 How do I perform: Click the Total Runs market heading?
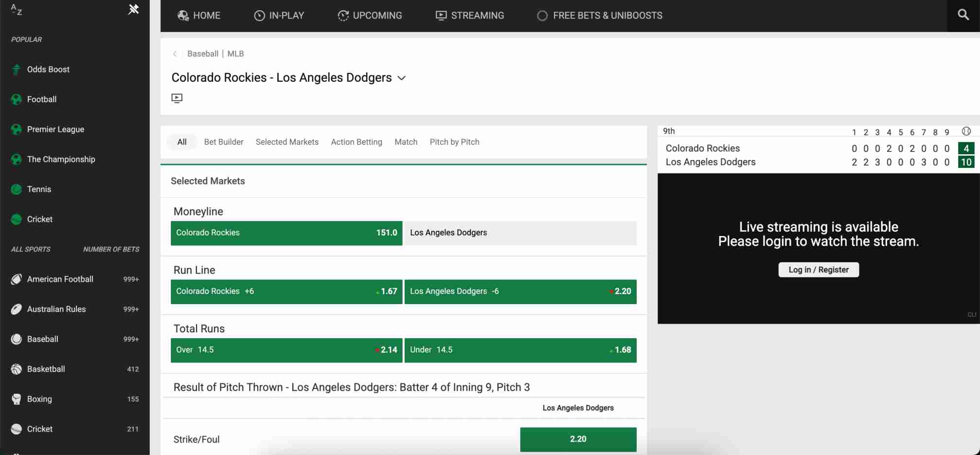click(x=199, y=329)
